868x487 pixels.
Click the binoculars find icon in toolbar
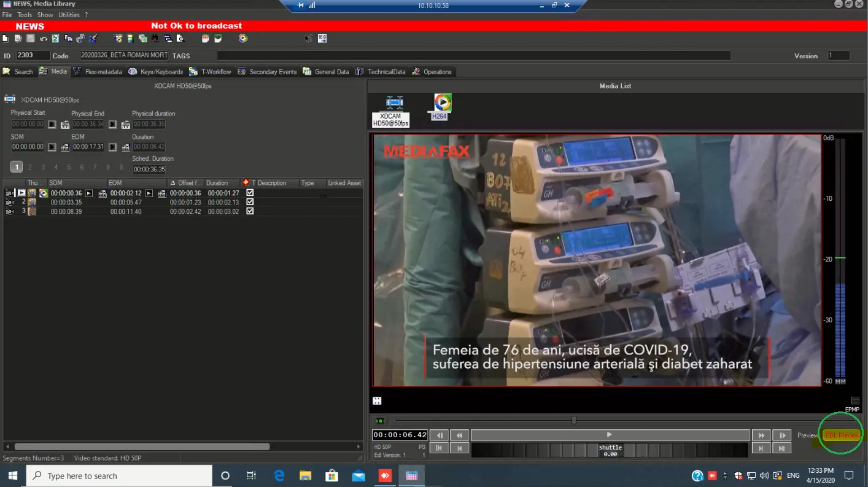click(x=155, y=39)
